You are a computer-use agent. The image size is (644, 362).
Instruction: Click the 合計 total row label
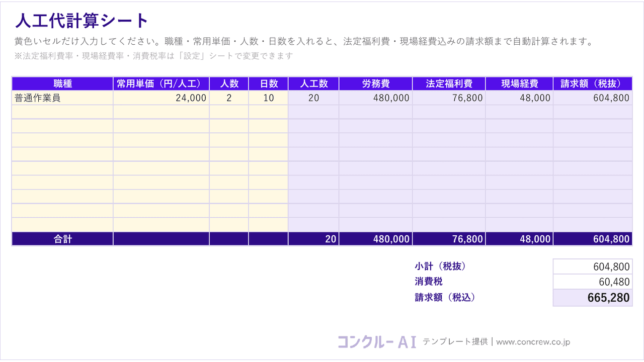click(62, 239)
